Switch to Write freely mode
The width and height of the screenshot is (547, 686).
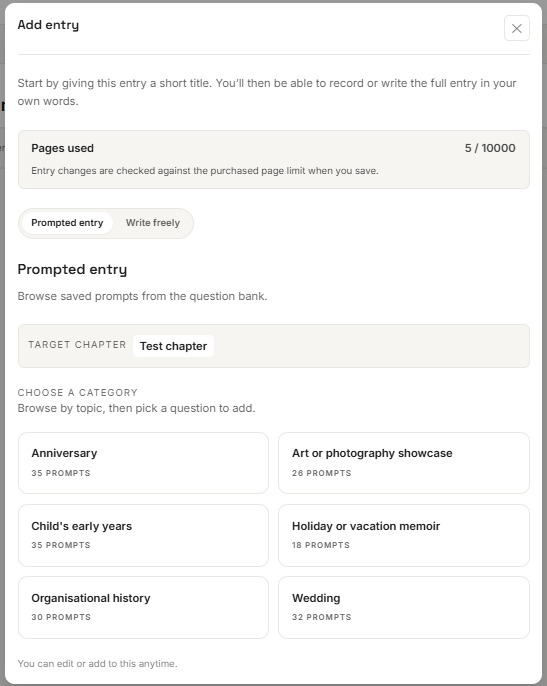[x=153, y=223]
